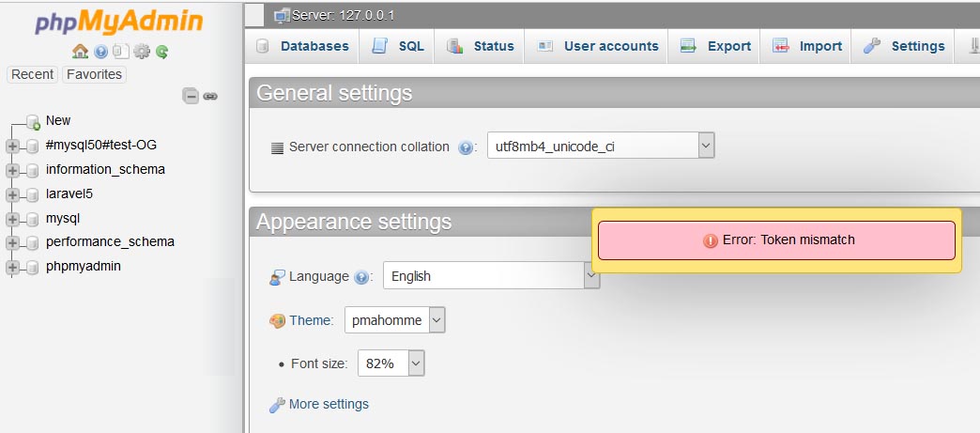Expand the performance_schema database node
This screenshot has width=980, height=433.
(x=12, y=242)
